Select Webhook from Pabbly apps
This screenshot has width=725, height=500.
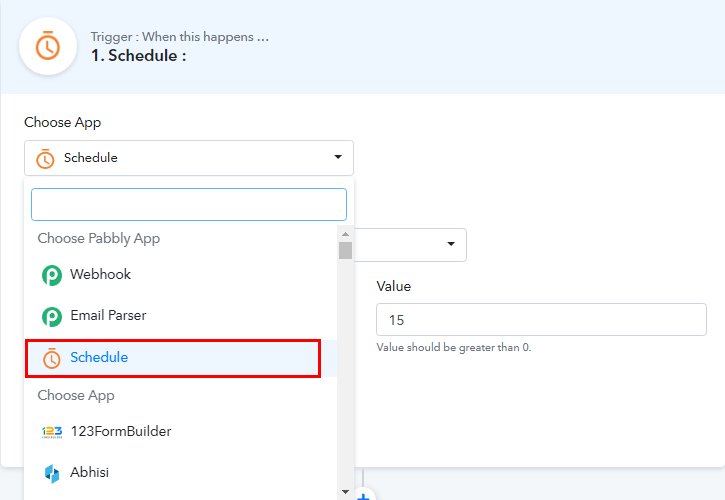click(181, 275)
